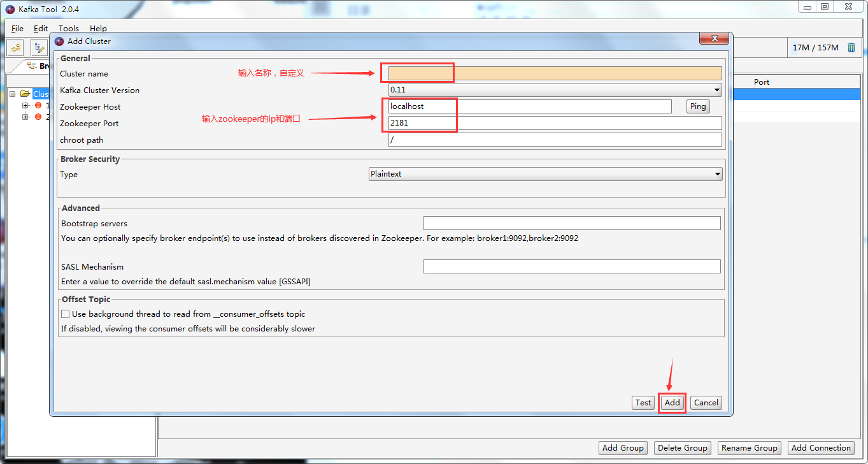Click the Bootstrap servers field
The height and width of the screenshot is (464, 868).
click(x=572, y=223)
